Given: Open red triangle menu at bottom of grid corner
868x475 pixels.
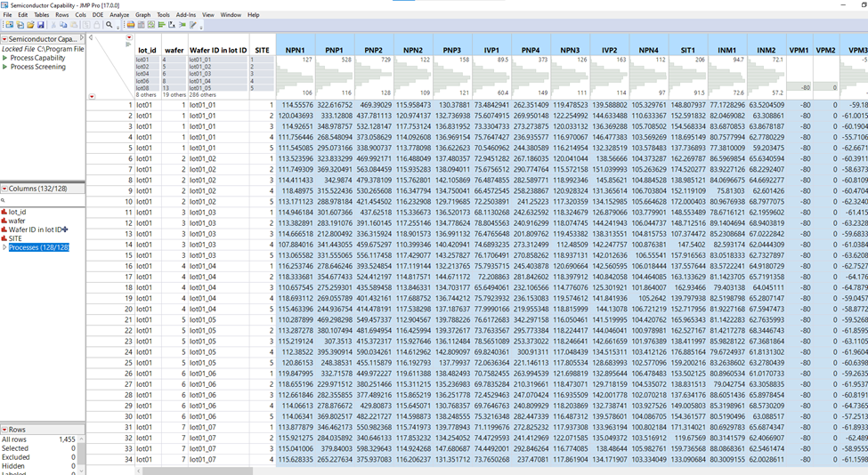Looking at the screenshot, I should tap(92, 96).
